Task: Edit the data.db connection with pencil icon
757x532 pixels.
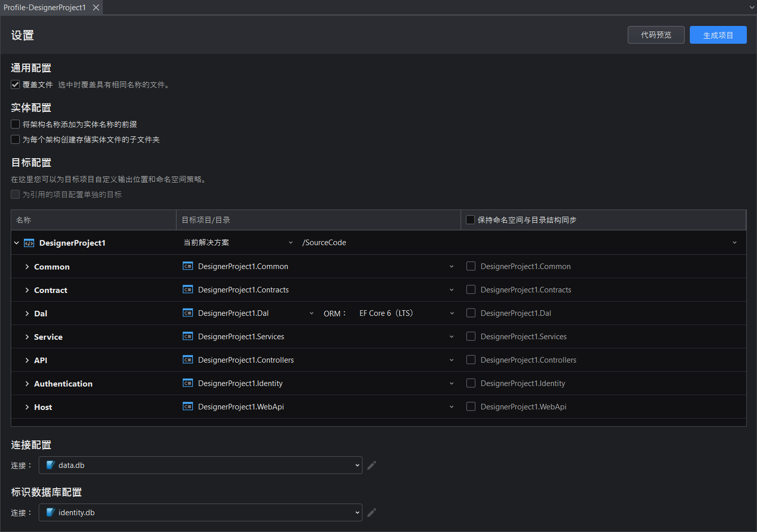Action: 372,465
